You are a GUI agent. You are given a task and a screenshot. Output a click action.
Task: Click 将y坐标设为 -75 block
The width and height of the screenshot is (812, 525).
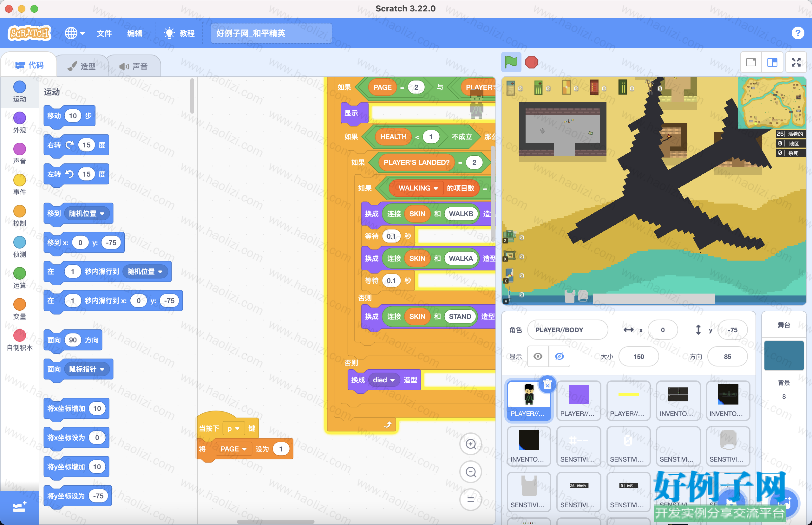point(77,496)
